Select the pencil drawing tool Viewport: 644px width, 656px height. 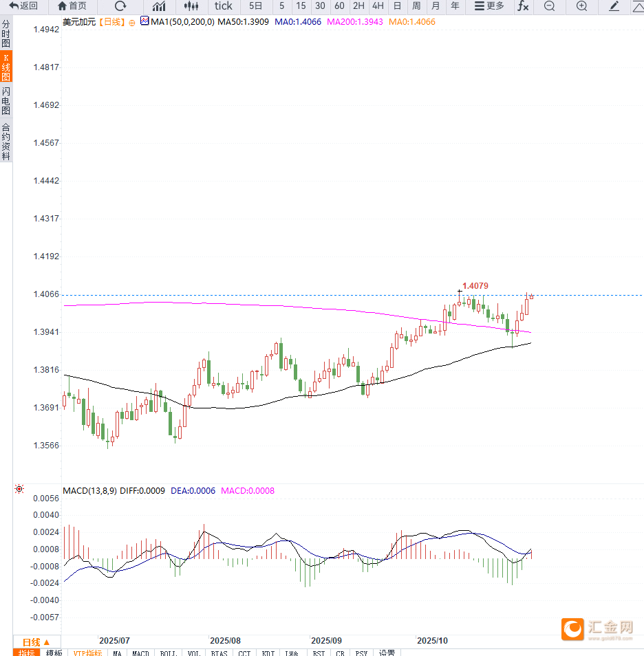coord(614,6)
